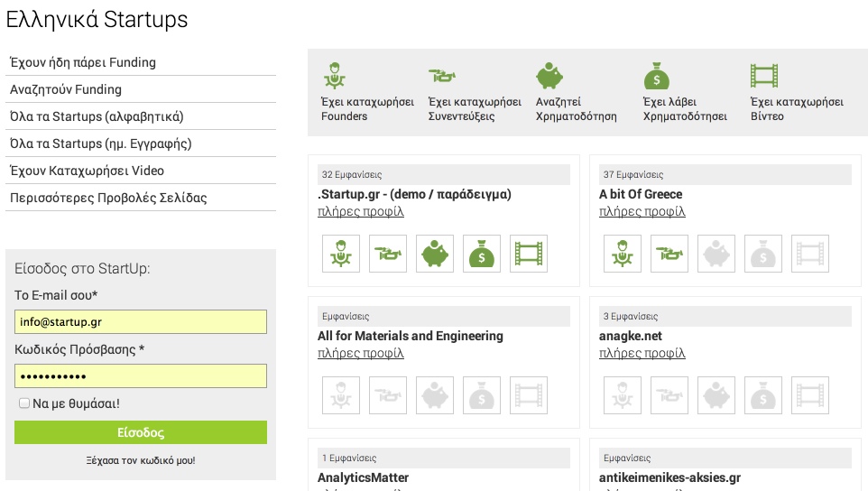This screenshot has width=868, height=491.
Task: Open 'Έχουν ήδη πάρει Funding' menu item
Action: tap(83, 62)
